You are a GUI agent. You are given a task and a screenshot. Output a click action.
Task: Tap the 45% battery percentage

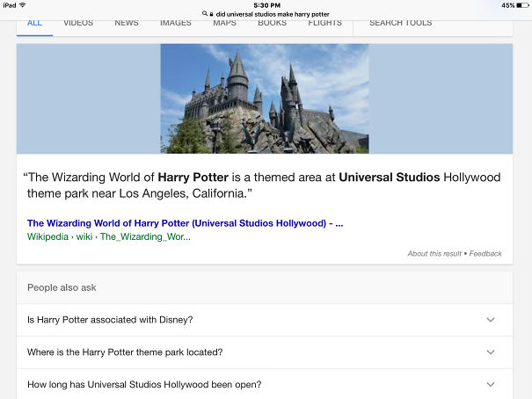coord(508,5)
